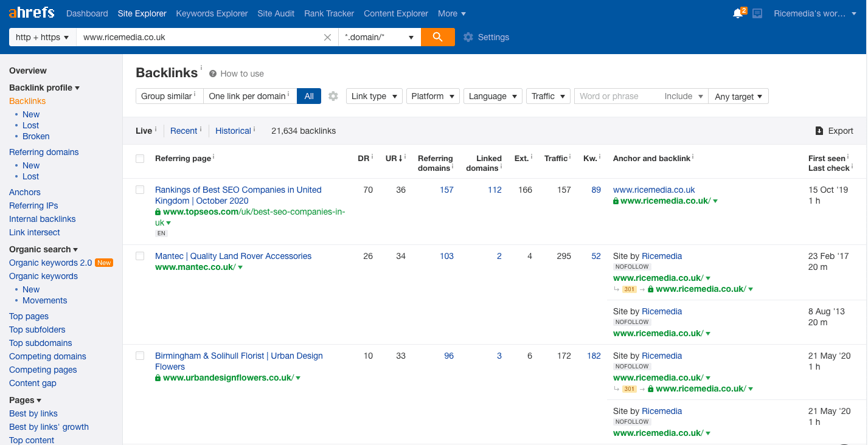Open Rank Tracker in top navigation

329,13
